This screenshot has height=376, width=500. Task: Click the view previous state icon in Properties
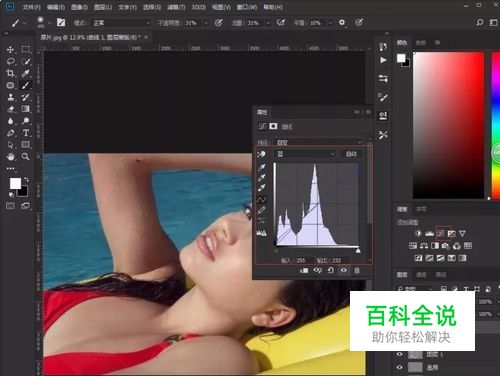coord(317,270)
